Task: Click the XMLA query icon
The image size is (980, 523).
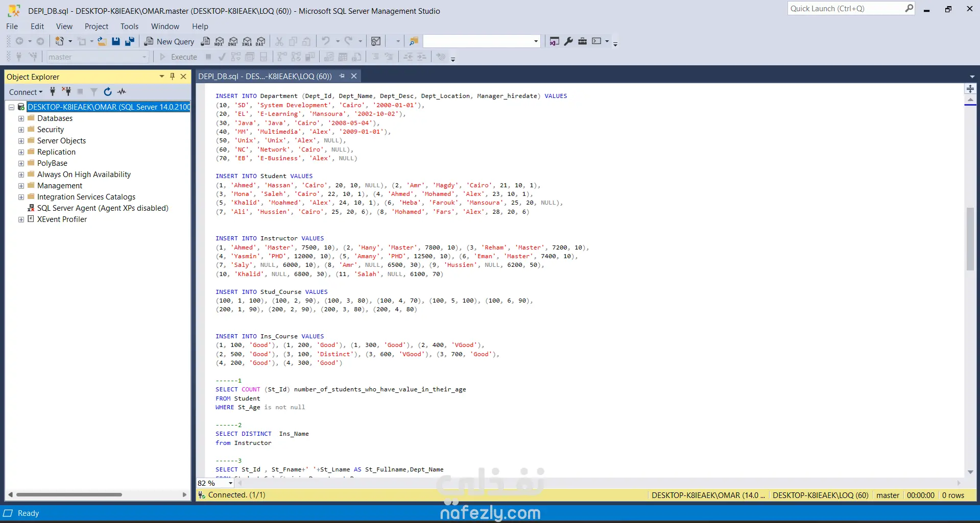Action: [x=247, y=41]
